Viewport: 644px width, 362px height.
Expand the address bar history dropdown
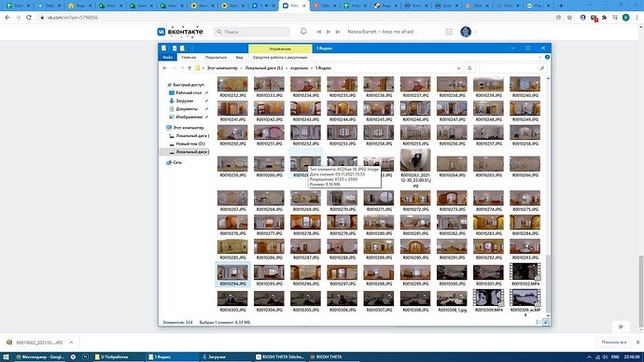tap(458, 68)
